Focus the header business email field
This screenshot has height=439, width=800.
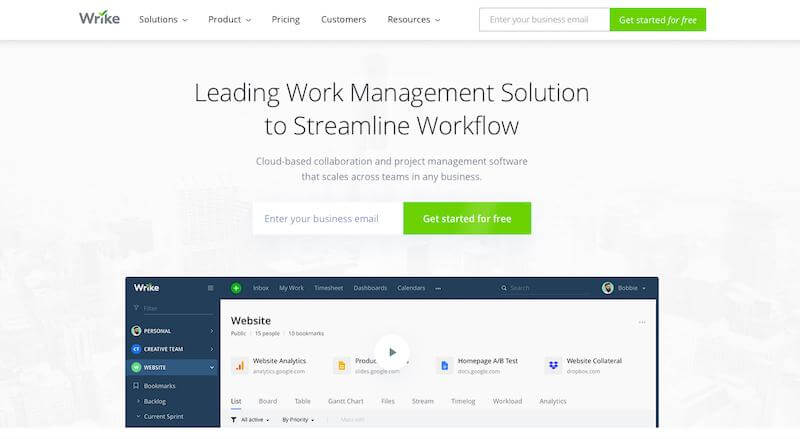(x=544, y=19)
